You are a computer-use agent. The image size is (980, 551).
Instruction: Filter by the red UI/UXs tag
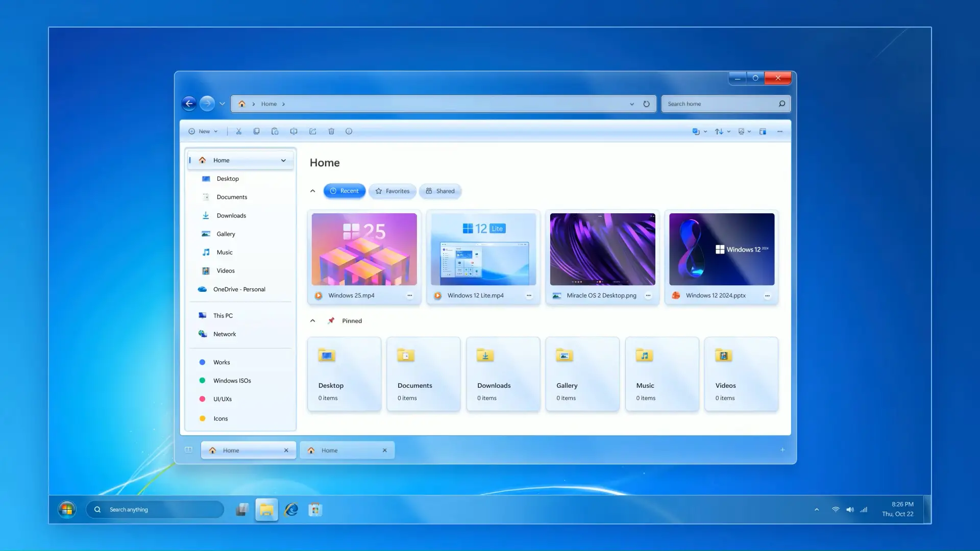(x=240, y=399)
